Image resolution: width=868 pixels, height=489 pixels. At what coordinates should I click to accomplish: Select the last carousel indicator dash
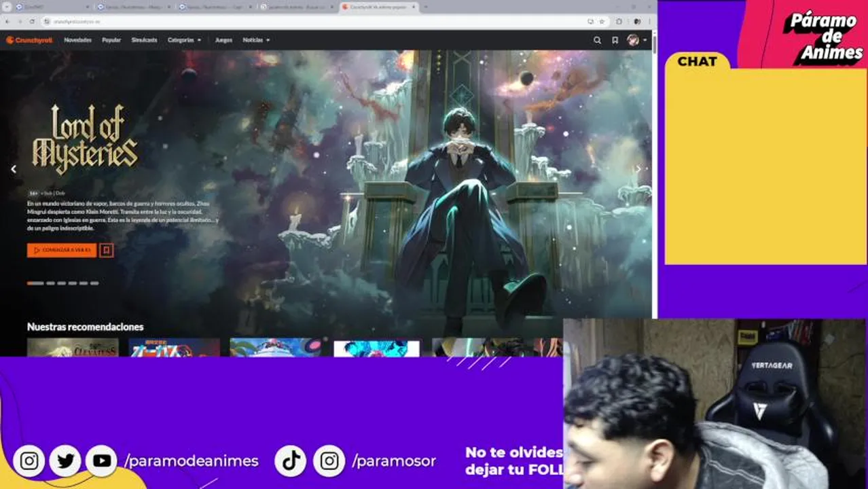click(94, 283)
